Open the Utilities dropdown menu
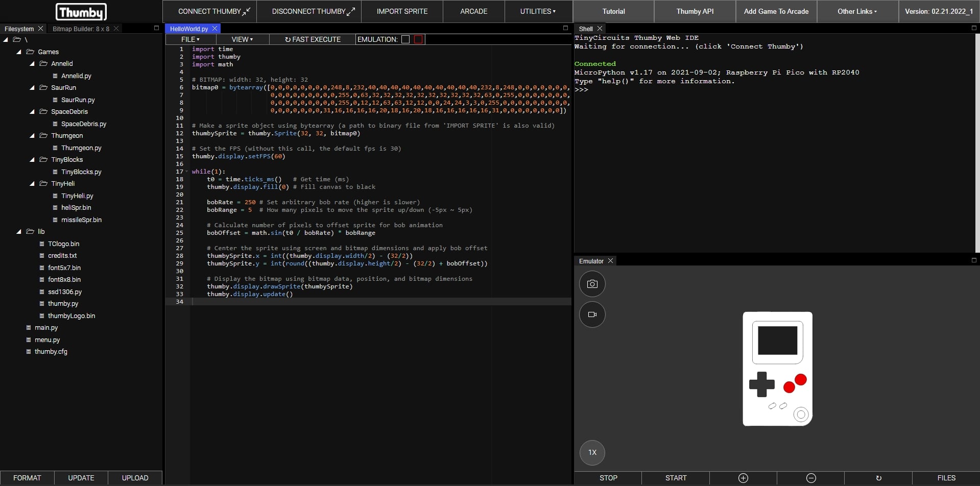 pyautogui.click(x=538, y=11)
